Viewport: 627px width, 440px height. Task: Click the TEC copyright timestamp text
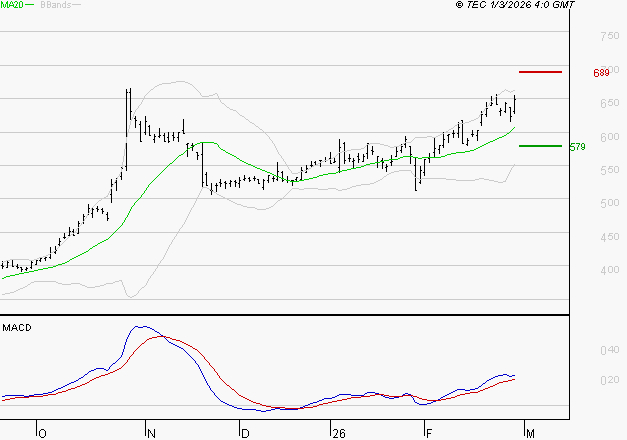pos(515,5)
